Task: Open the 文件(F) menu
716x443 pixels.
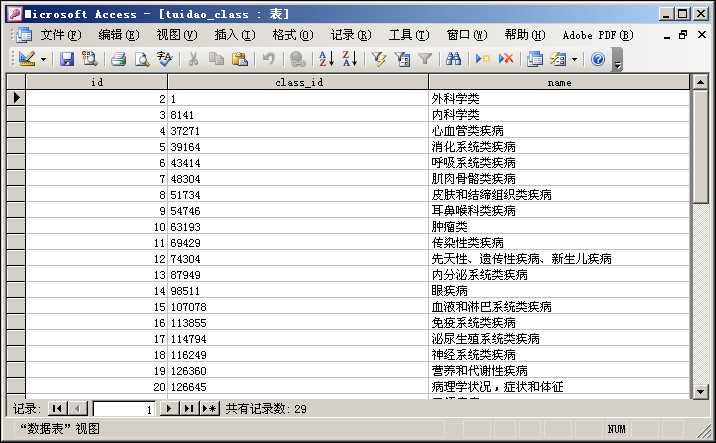Action: click(x=61, y=35)
